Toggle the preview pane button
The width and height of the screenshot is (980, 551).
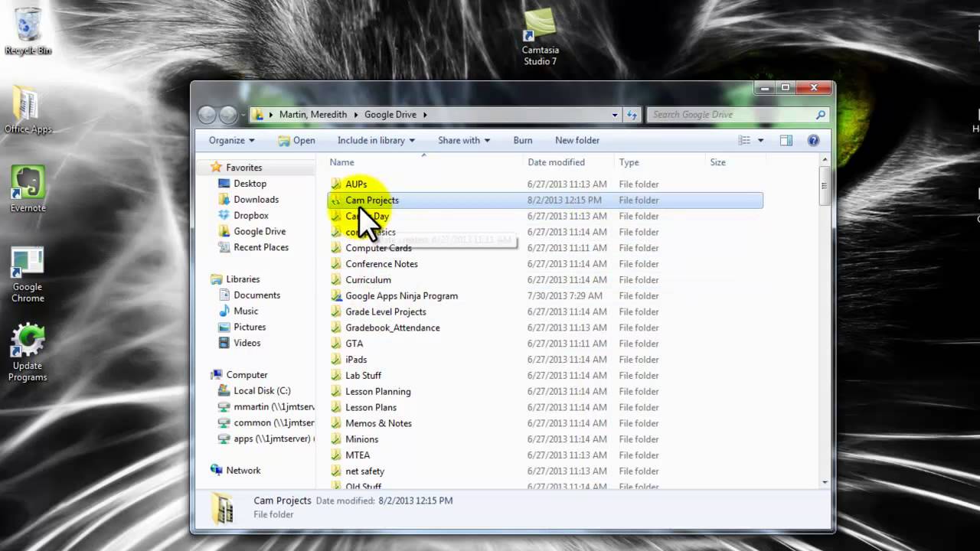tap(786, 140)
